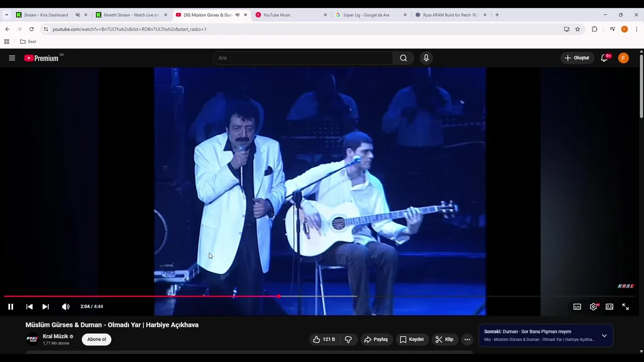
Task: Bookmark this page with star
Action: [578, 29]
